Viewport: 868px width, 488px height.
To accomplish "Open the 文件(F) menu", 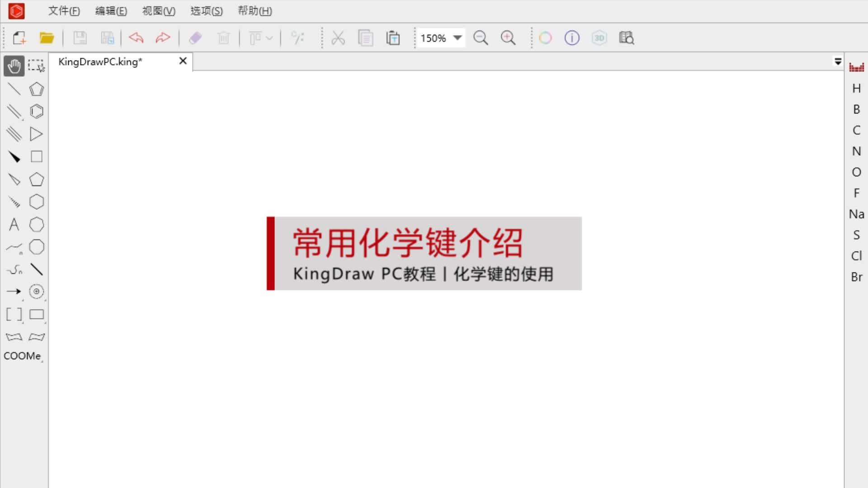I will 64,11.
